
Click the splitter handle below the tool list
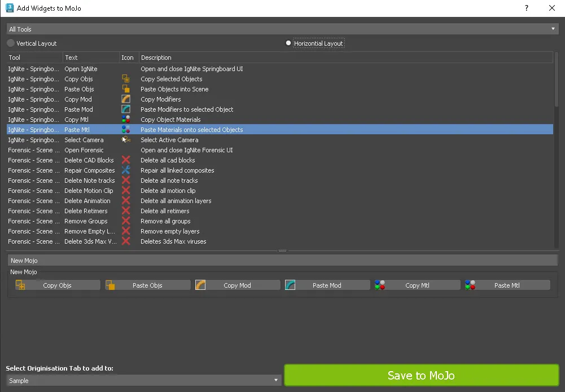[x=282, y=250]
